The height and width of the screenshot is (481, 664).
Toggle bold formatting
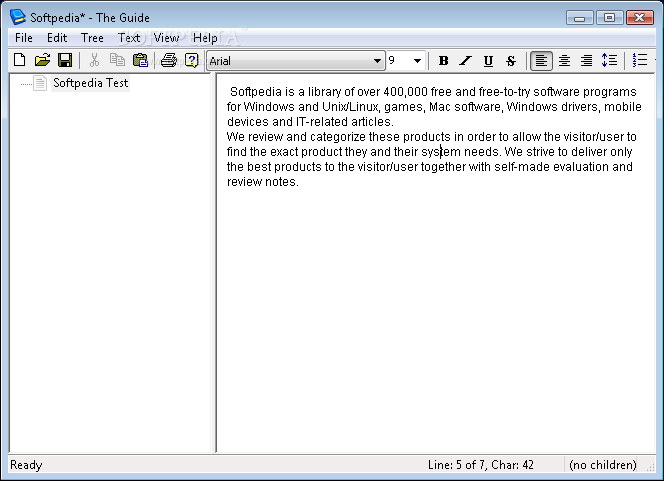(443, 61)
